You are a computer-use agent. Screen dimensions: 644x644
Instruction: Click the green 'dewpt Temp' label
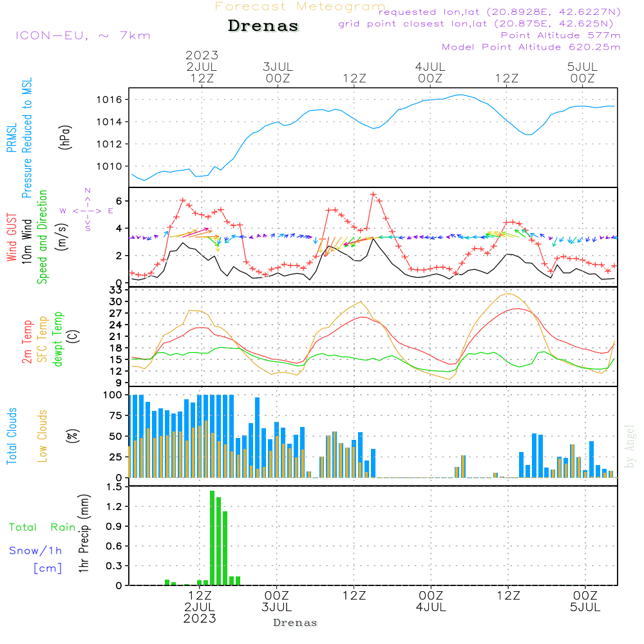(x=57, y=339)
